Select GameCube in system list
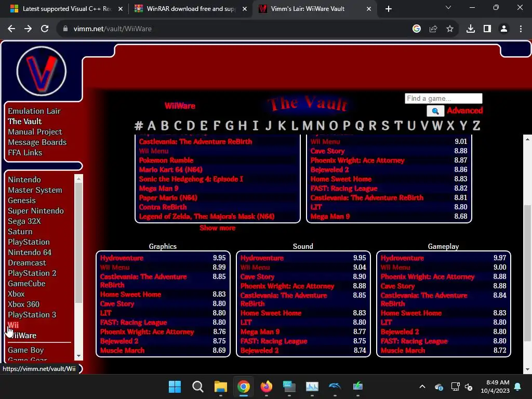532x399 pixels. tap(27, 284)
